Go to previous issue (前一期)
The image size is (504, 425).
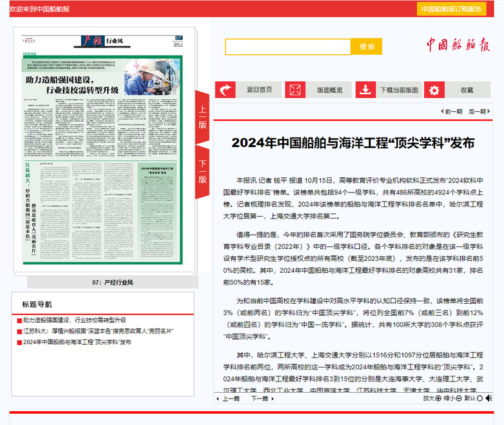pyautogui.click(x=451, y=112)
